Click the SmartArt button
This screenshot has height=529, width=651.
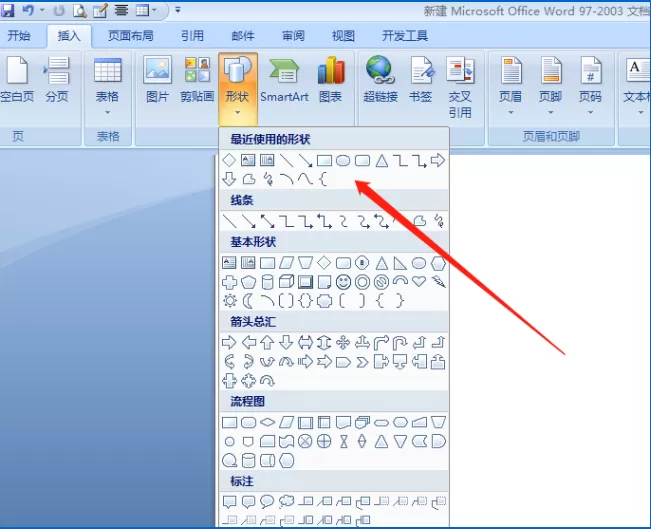click(284, 80)
